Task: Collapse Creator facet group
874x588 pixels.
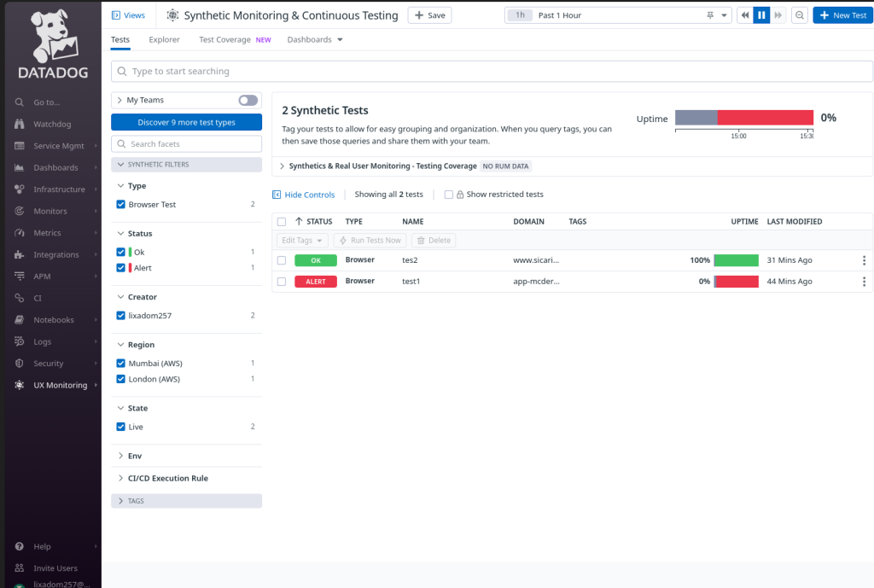Action: [x=120, y=297]
